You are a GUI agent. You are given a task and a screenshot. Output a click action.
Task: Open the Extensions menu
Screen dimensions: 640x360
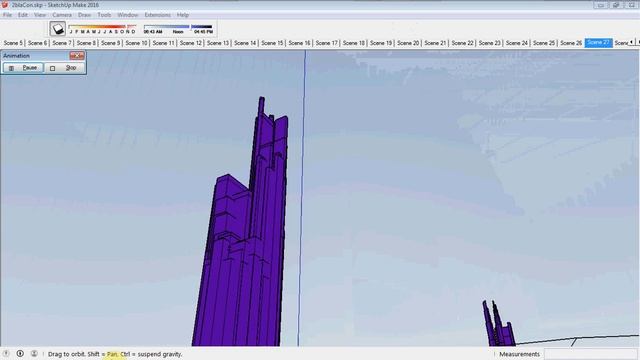(158, 15)
